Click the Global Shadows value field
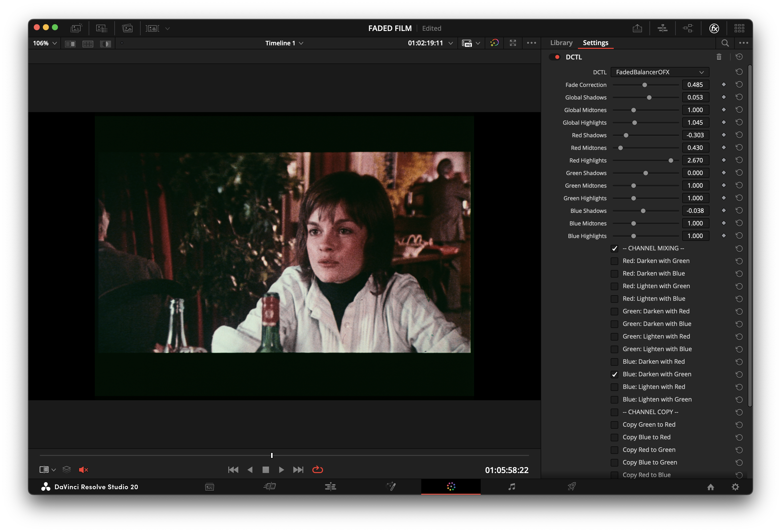The width and height of the screenshot is (781, 532). point(695,97)
